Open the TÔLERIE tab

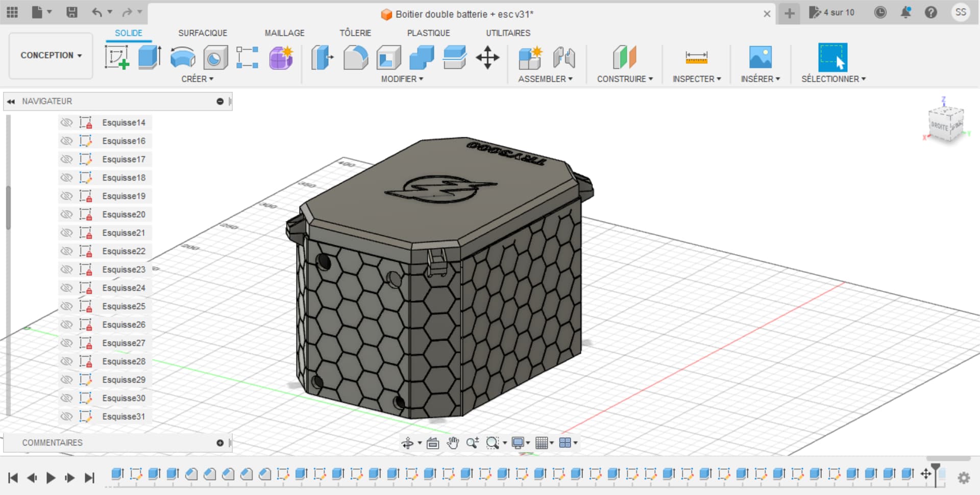(355, 33)
